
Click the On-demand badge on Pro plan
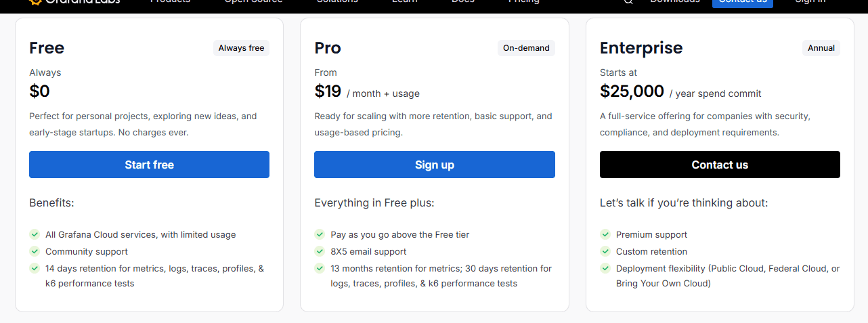[526, 48]
